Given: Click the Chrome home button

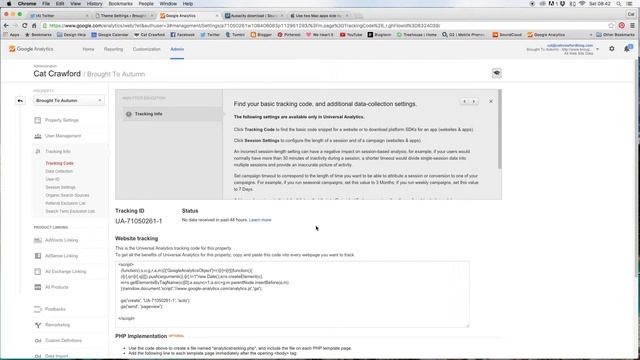Looking at the screenshot, I should pos(34,25).
